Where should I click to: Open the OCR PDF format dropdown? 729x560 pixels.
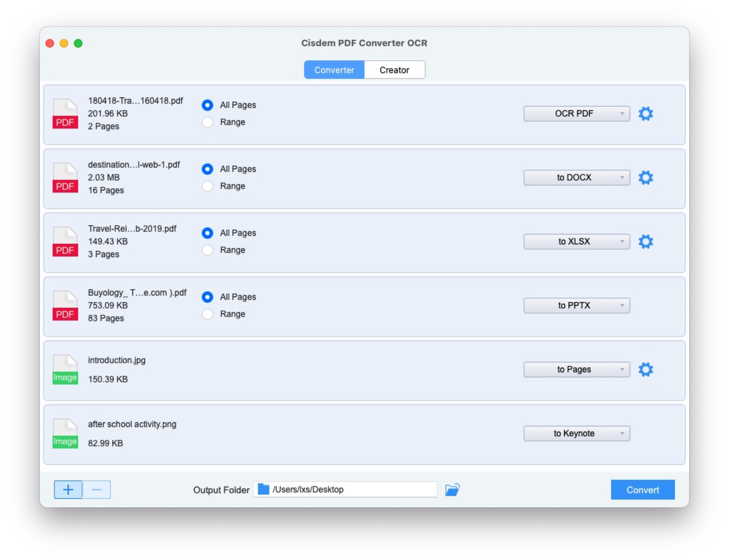tap(576, 113)
